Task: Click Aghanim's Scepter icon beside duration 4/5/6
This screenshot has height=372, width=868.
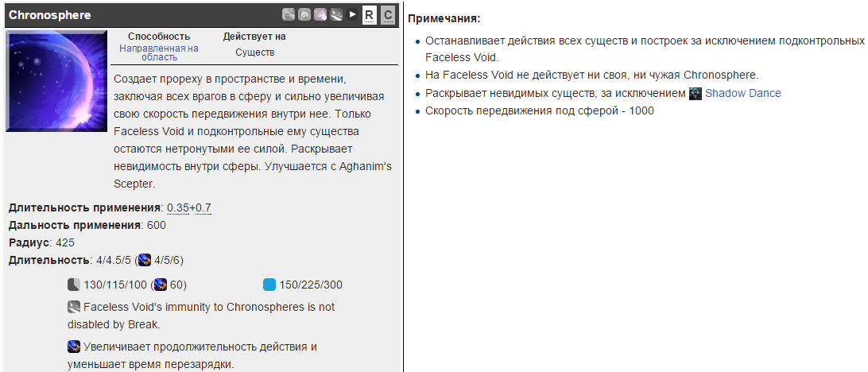Action: 145,260
